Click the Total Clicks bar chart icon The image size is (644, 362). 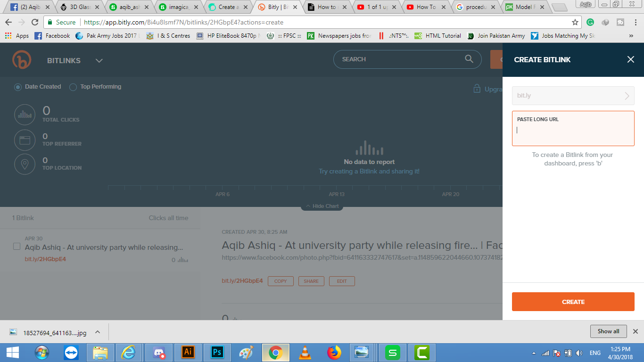pos(25,114)
